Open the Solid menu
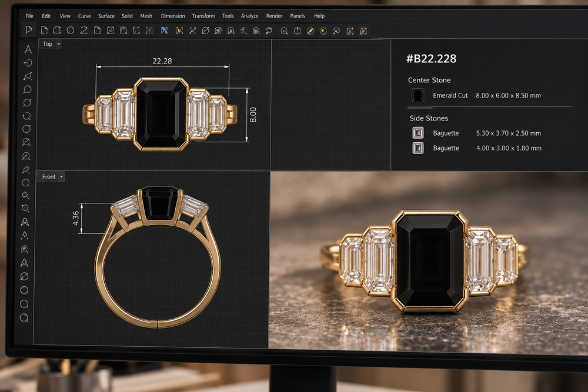This screenshot has height=392, width=588. pos(127,16)
